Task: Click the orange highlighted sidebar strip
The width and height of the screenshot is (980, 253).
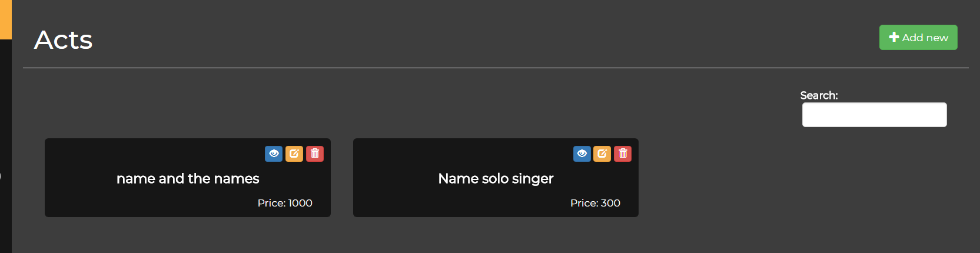Action: [x=6, y=19]
